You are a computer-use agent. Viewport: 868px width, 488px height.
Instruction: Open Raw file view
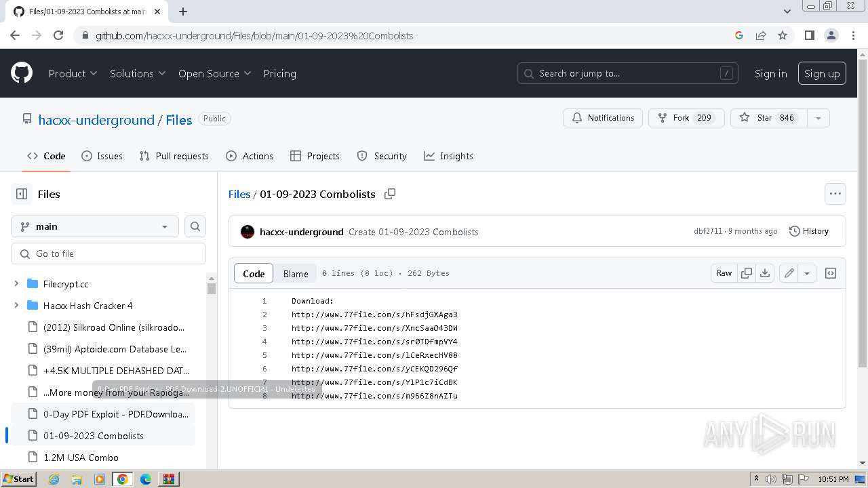[724, 273]
